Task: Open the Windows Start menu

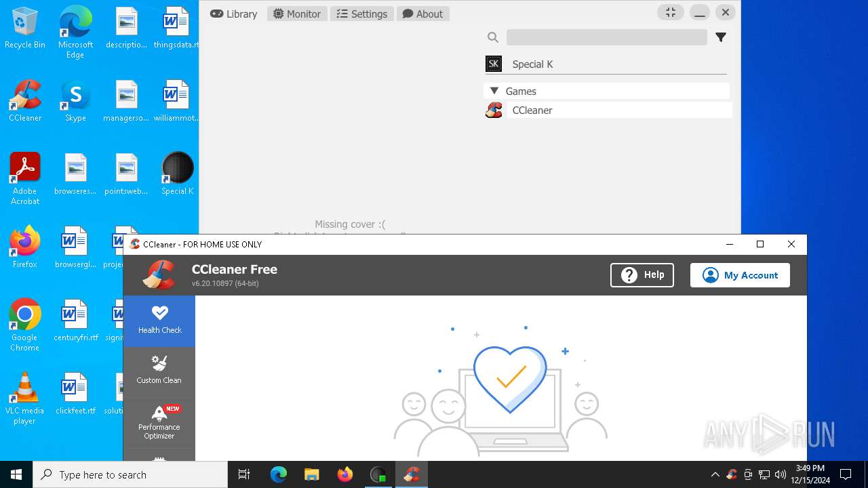Action: [16, 474]
